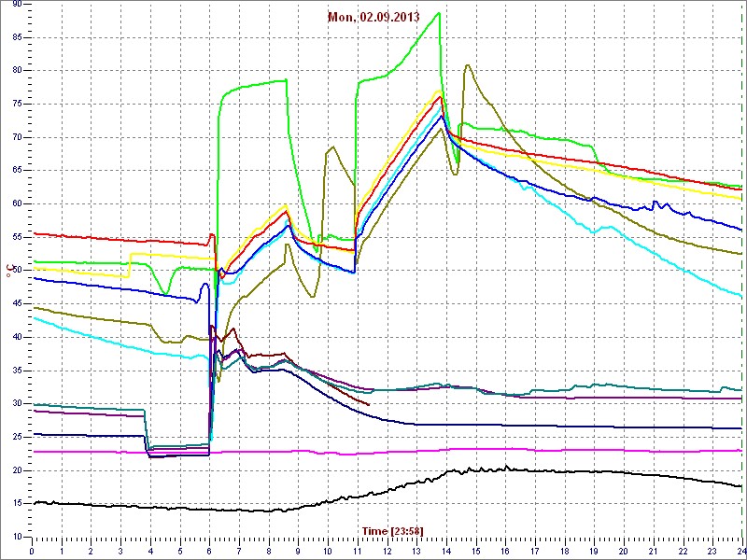
Task: Click the black curve near hour 16
Action: pos(506,468)
